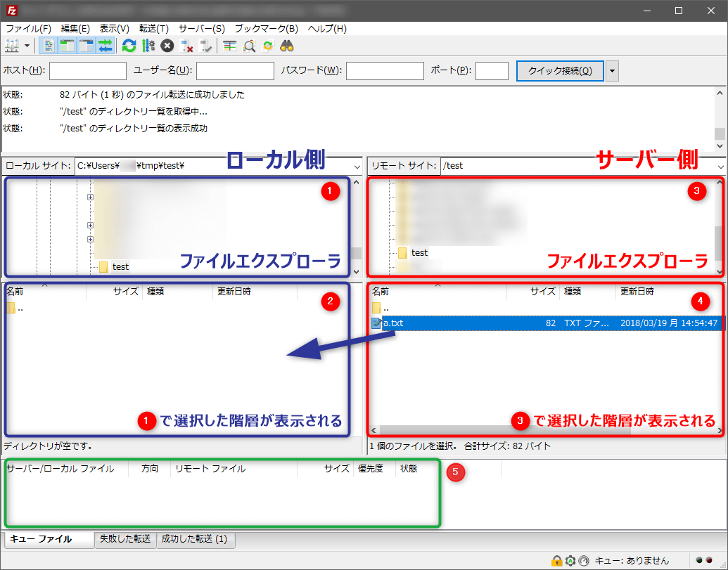The width and height of the screenshot is (728, 570).
Task: Click the disconnect from server icon
Action: coord(187,46)
